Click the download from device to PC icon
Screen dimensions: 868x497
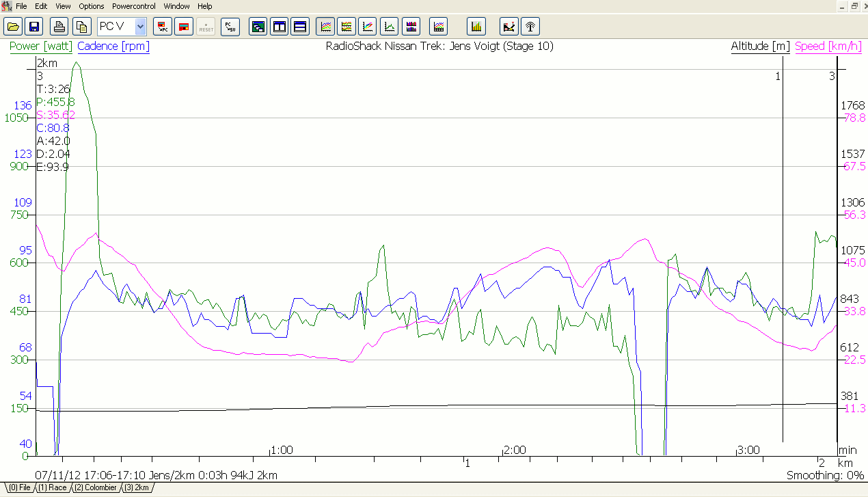(x=163, y=27)
